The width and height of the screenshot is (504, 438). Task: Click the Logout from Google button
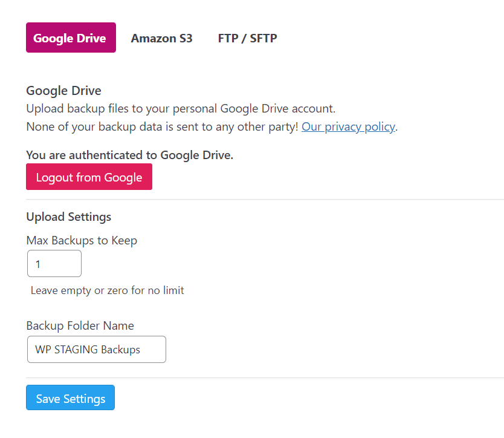tap(89, 177)
